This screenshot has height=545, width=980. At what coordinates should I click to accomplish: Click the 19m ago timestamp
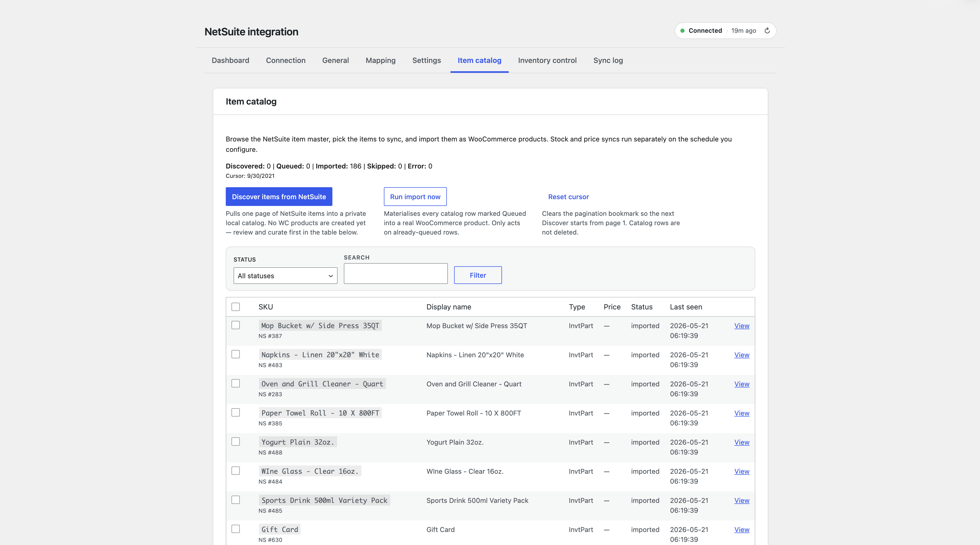[743, 30]
